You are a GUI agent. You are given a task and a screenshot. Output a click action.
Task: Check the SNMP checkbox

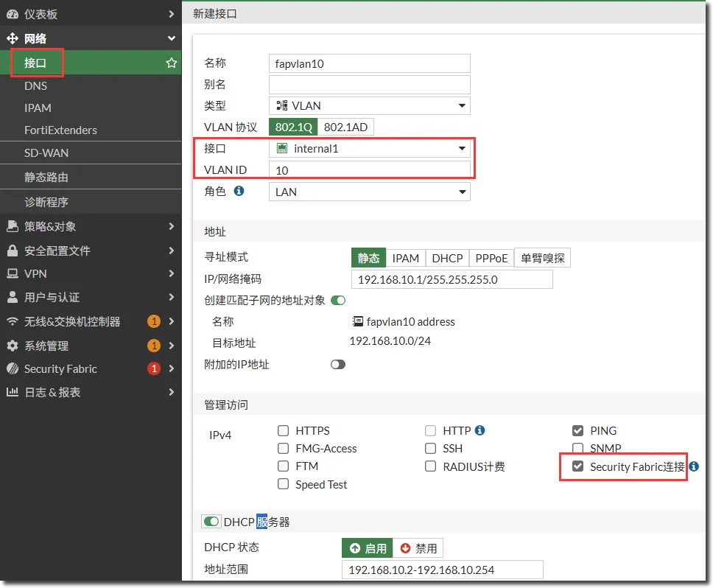click(x=578, y=449)
